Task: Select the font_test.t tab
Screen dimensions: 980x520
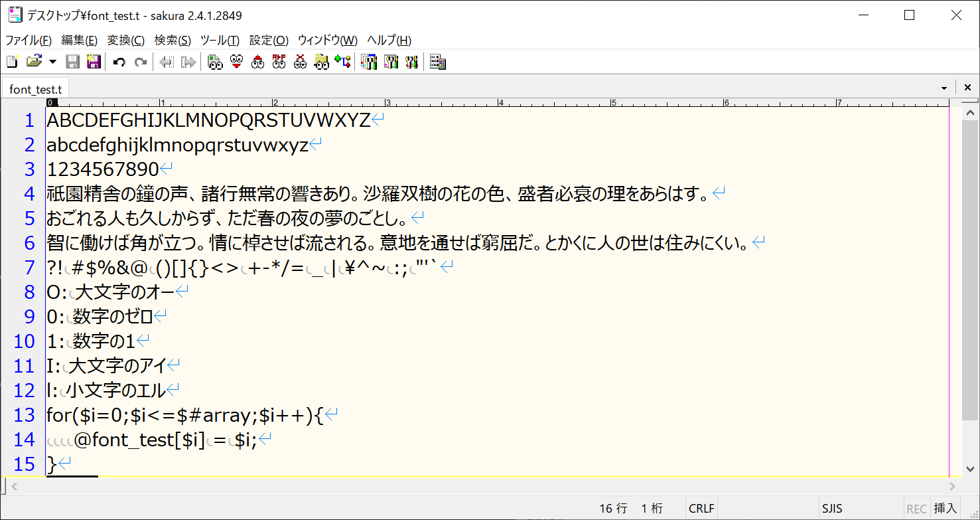Action: (35, 88)
